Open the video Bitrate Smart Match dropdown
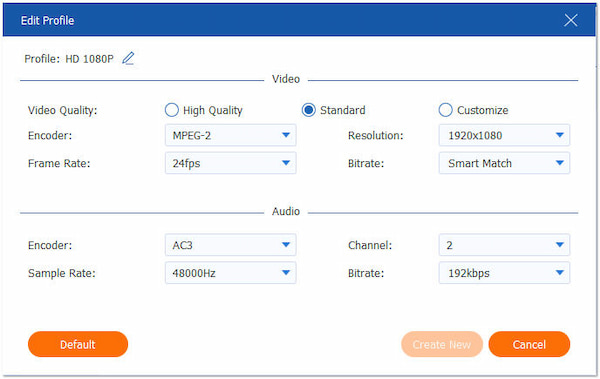This screenshot has height=379, width=600. click(504, 163)
